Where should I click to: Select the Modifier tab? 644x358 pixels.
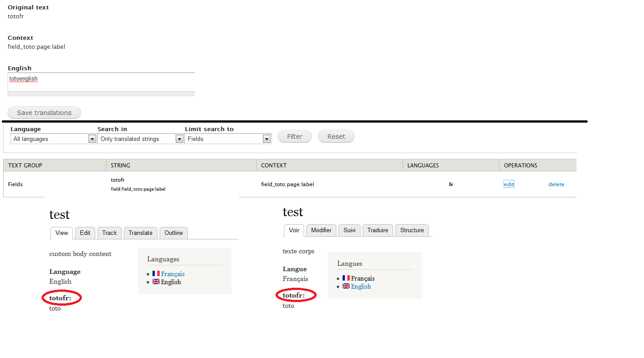[x=321, y=230]
